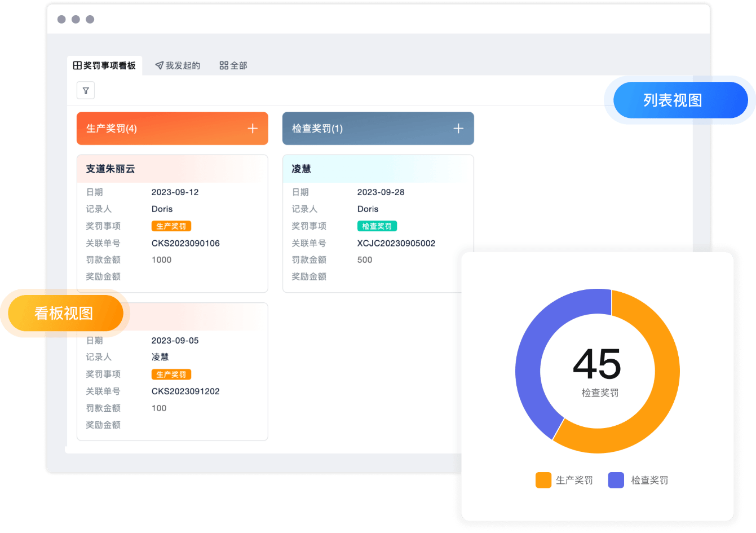
Task: Add new card in 生产奖罚 column
Action: tap(253, 129)
